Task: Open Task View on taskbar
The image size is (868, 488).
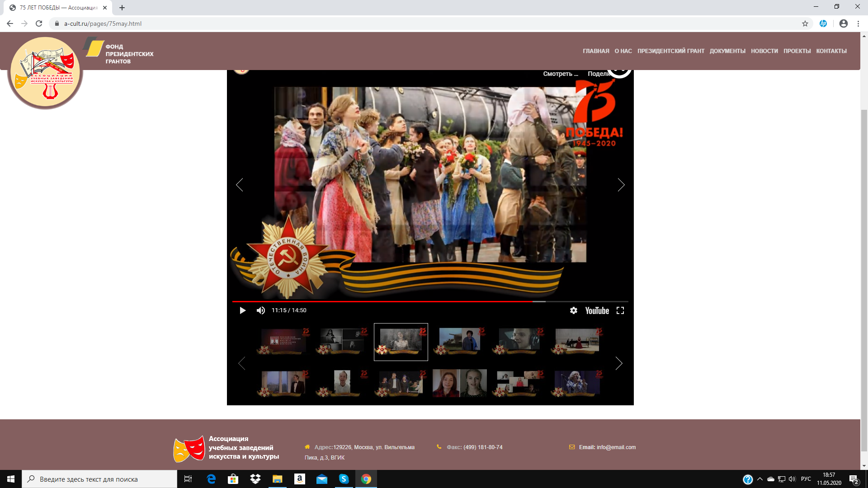Action: pos(188,479)
